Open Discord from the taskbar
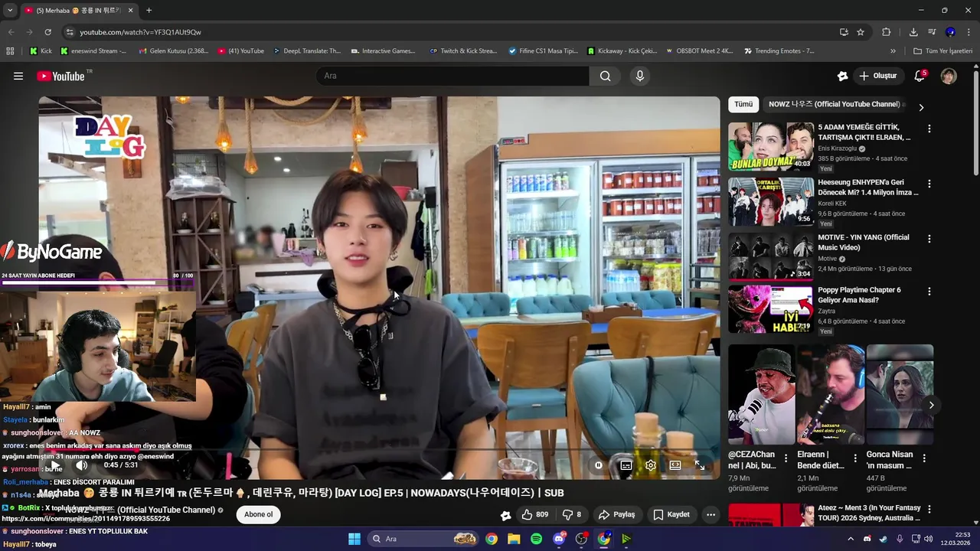This screenshot has height=551, width=980. click(x=559, y=539)
